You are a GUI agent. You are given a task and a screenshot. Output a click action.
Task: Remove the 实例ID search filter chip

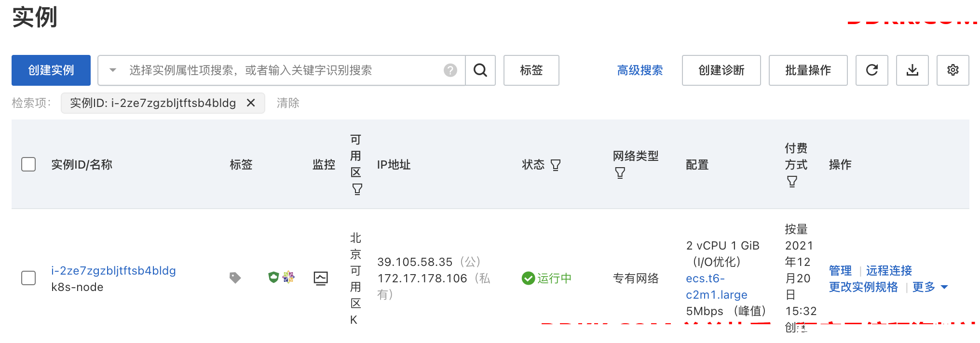[251, 103]
